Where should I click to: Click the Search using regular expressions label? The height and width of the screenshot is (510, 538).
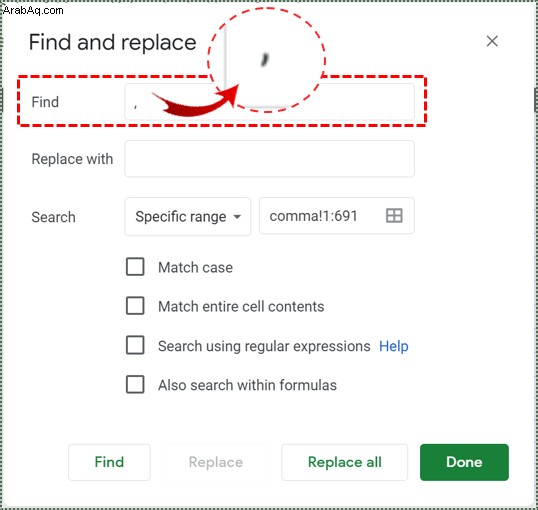(264, 346)
